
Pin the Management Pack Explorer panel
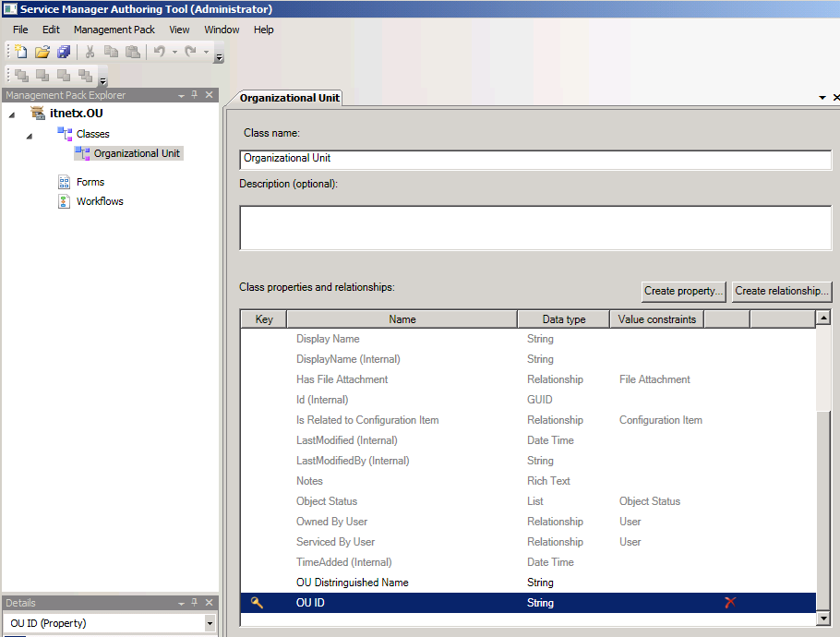tap(195, 95)
